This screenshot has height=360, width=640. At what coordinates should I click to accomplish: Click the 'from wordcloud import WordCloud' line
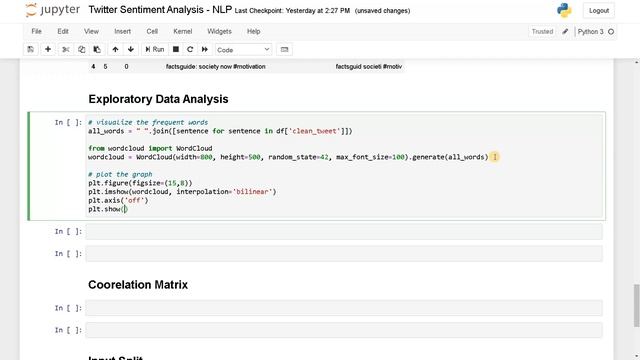click(x=150, y=148)
